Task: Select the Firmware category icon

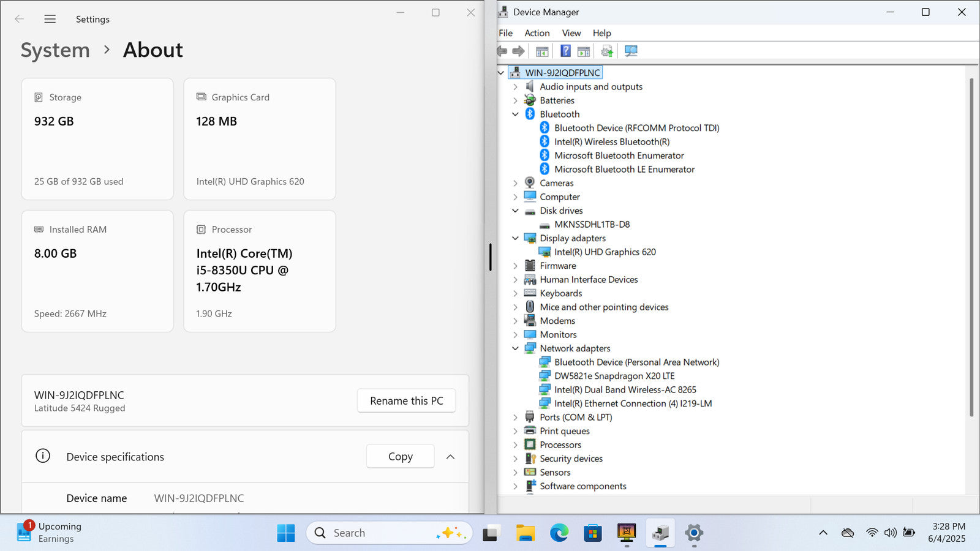Action: pos(530,265)
